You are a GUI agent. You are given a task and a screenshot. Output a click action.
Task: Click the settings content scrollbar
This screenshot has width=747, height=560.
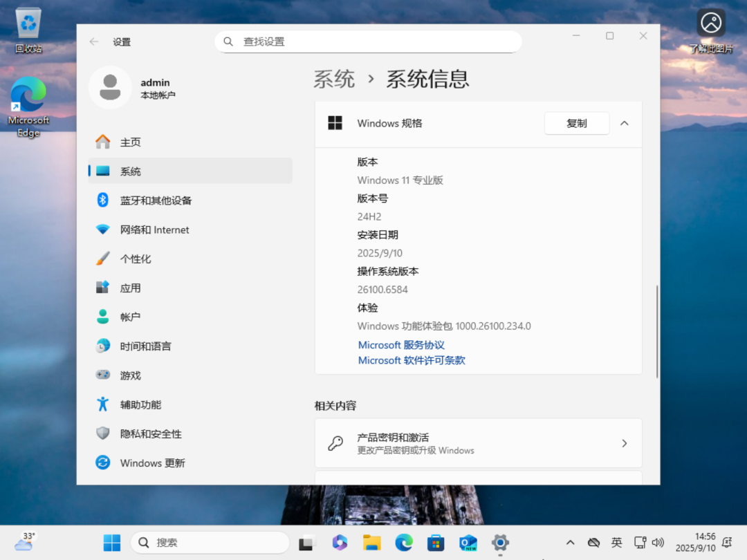[x=657, y=331]
